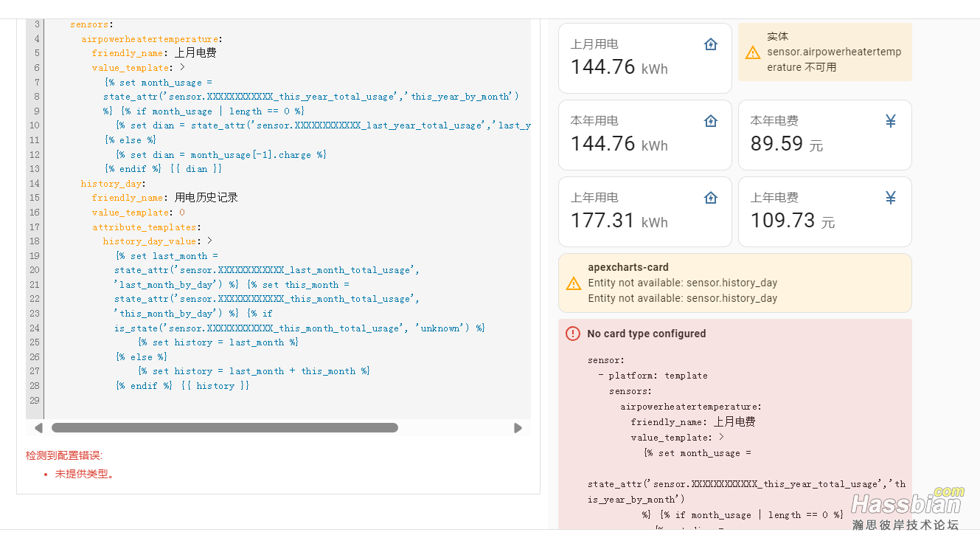This screenshot has height=538, width=980.
Task: Click '{% set history = last_month %}' line
Action: 218,342
